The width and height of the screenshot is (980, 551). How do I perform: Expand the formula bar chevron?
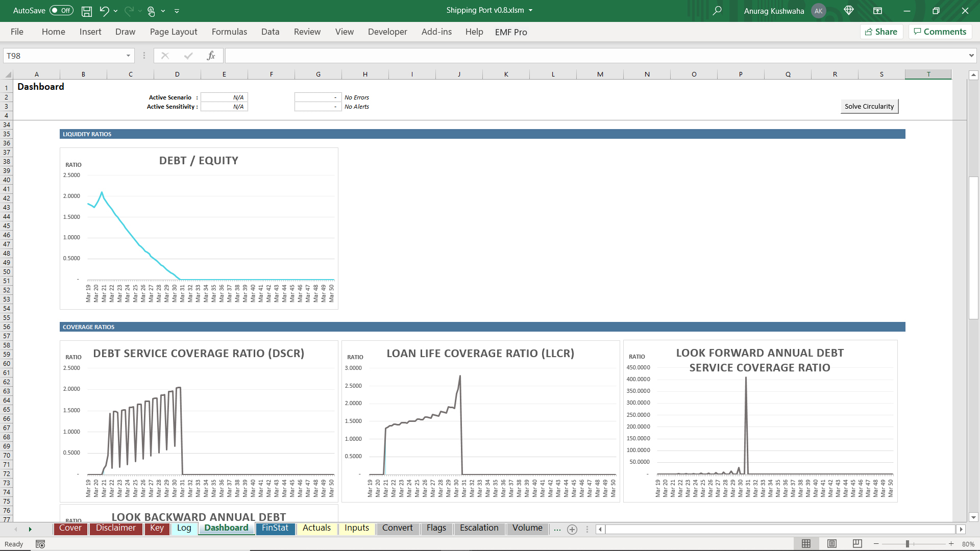971,56
